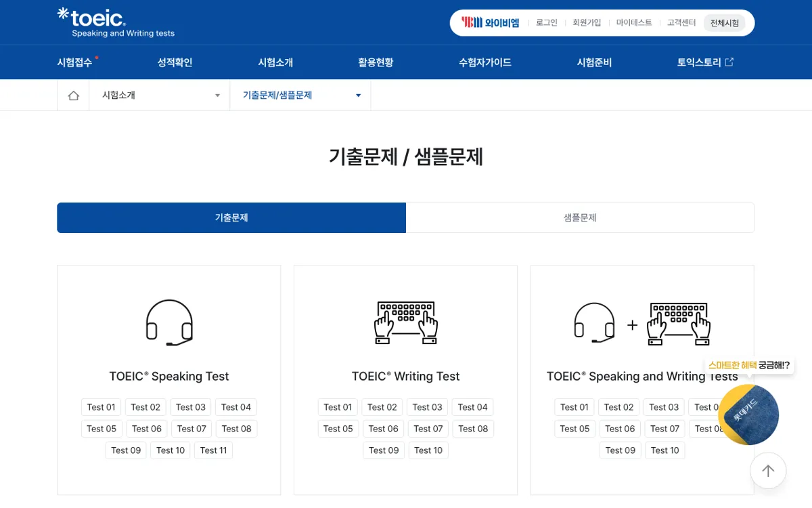Open Speaking Test 11
Viewport: 812px width, 508px height.
coord(213,450)
